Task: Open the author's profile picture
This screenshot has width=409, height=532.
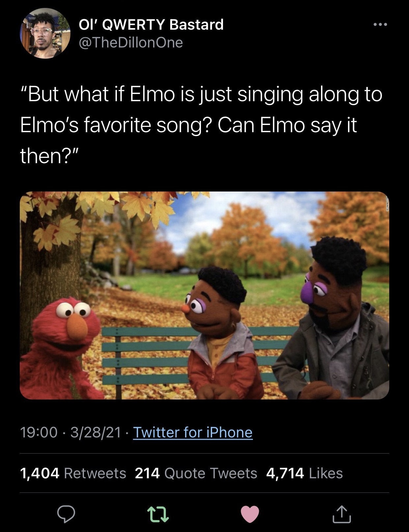Action: pos(45,33)
